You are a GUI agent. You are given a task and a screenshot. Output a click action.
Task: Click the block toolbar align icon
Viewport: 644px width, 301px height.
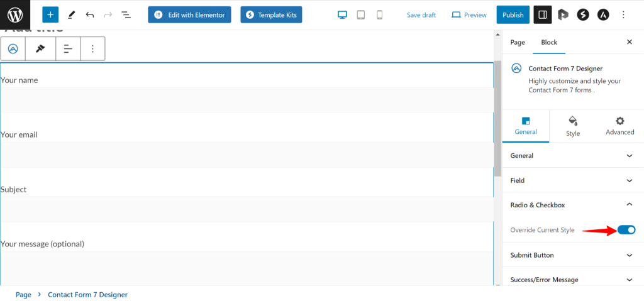coord(68,48)
